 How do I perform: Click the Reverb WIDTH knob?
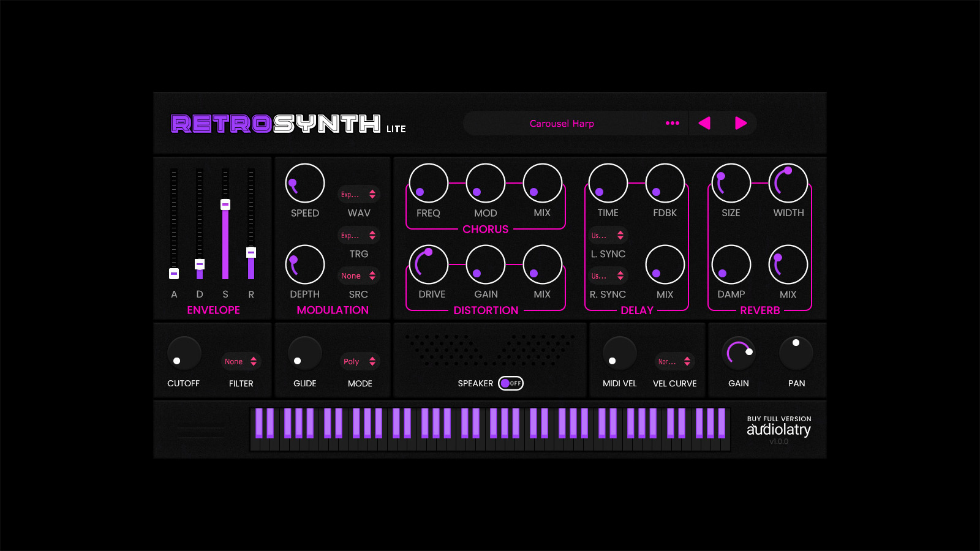788,183
